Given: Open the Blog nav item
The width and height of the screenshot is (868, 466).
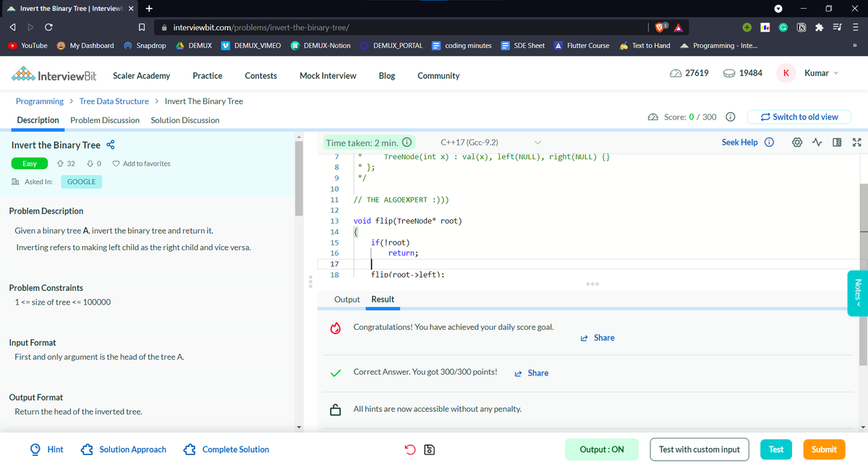Looking at the screenshot, I should pos(387,76).
